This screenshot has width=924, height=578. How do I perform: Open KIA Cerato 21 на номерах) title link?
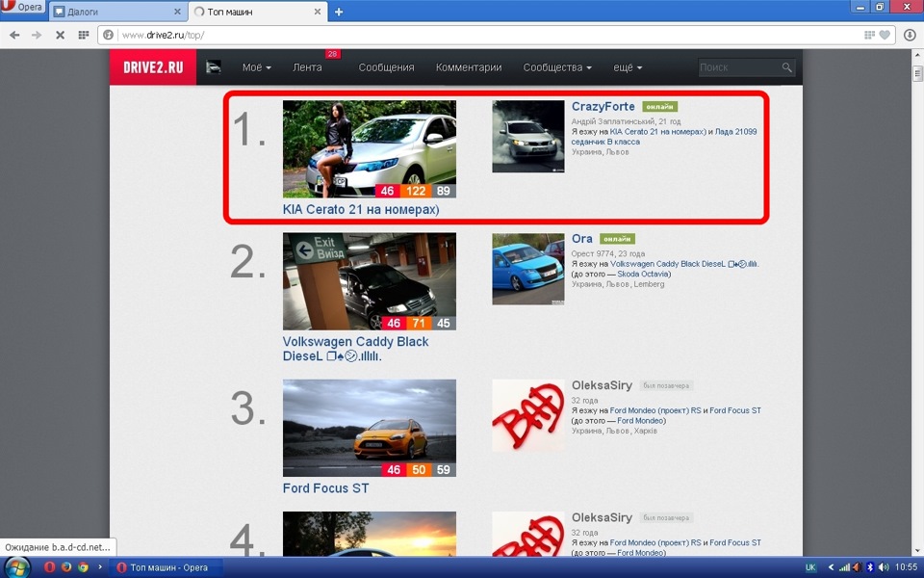tap(361, 209)
